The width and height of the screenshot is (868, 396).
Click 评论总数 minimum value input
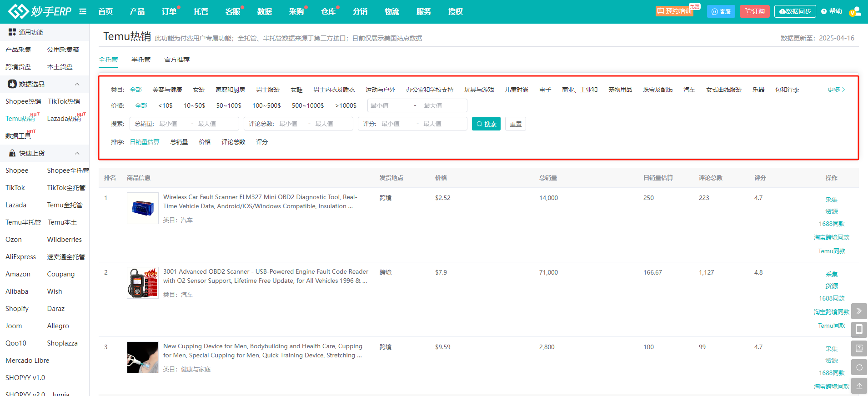(291, 124)
